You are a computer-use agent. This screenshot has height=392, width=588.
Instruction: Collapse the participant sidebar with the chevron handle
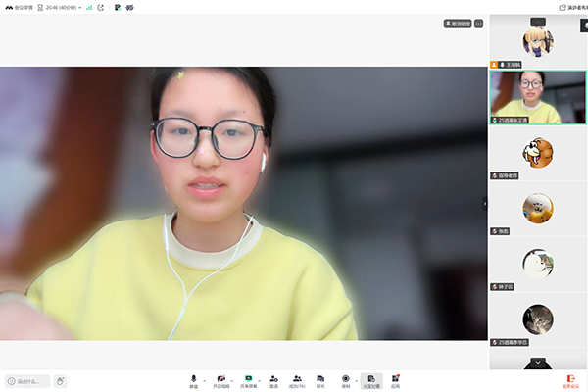pyautogui.click(x=485, y=203)
